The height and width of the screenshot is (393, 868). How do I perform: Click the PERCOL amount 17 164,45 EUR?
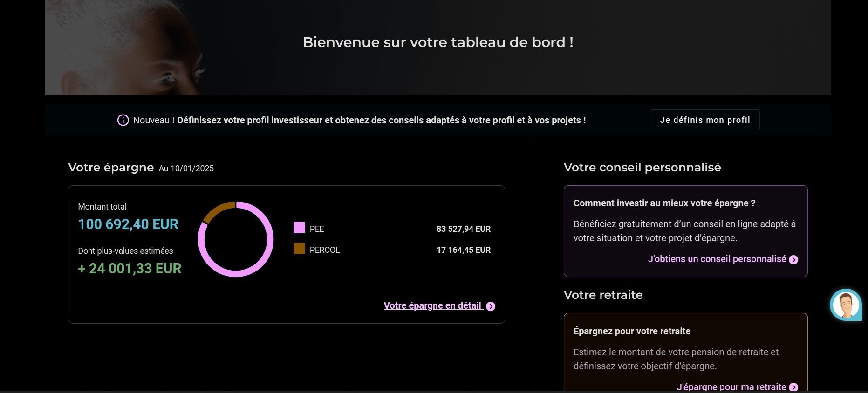click(x=464, y=250)
